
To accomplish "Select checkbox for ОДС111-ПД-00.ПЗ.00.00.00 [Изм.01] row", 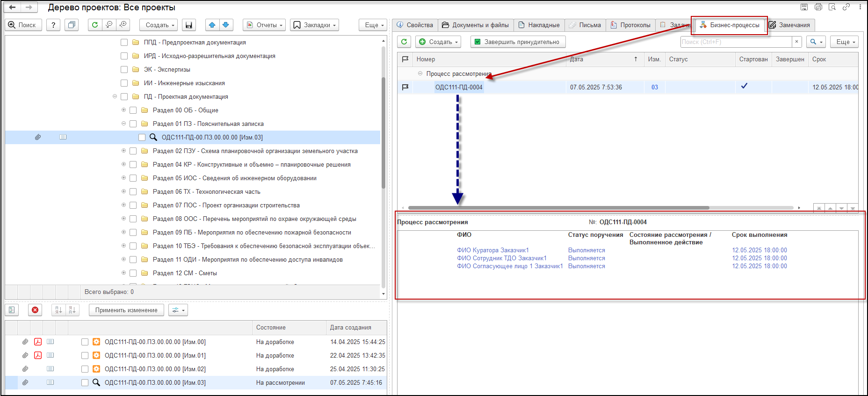I will tap(85, 355).
